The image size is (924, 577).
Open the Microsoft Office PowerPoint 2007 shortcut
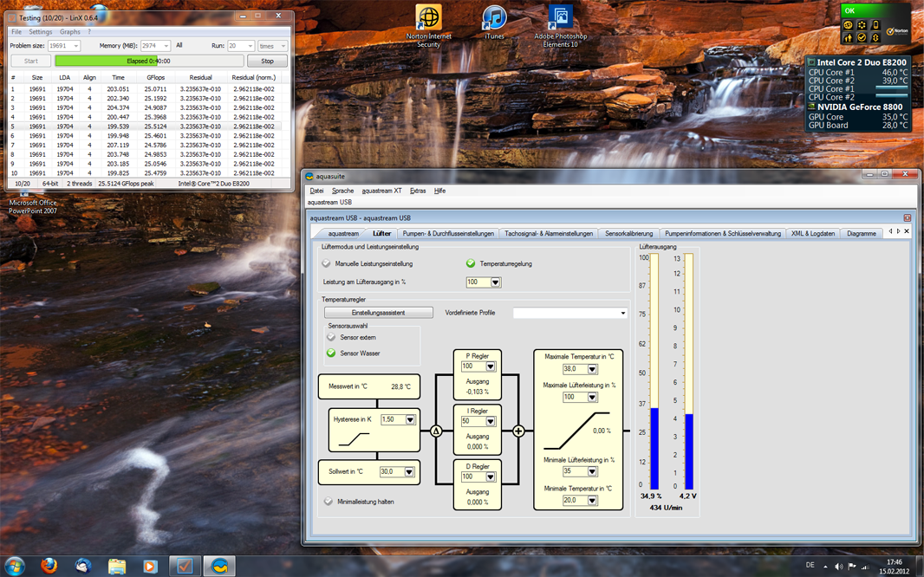[32, 206]
